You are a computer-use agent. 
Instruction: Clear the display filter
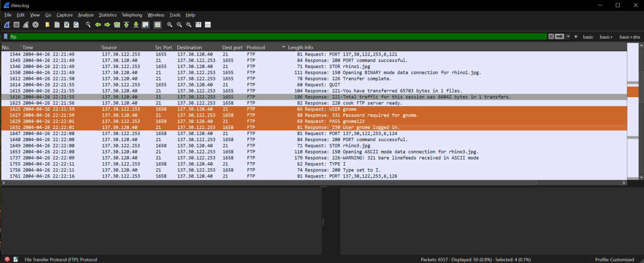pos(551,37)
